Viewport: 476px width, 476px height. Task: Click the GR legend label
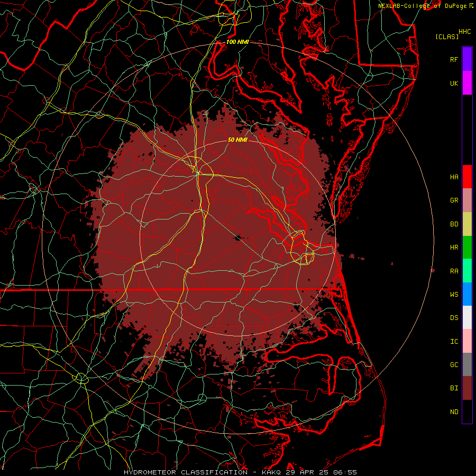pyautogui.click(x=454, y=200)
